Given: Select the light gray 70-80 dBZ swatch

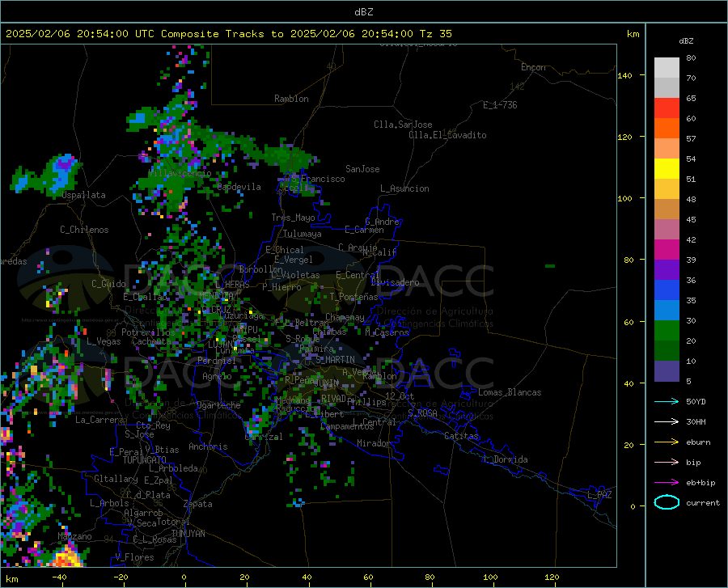Looking at the screenshot, I should tap(667, 68).
